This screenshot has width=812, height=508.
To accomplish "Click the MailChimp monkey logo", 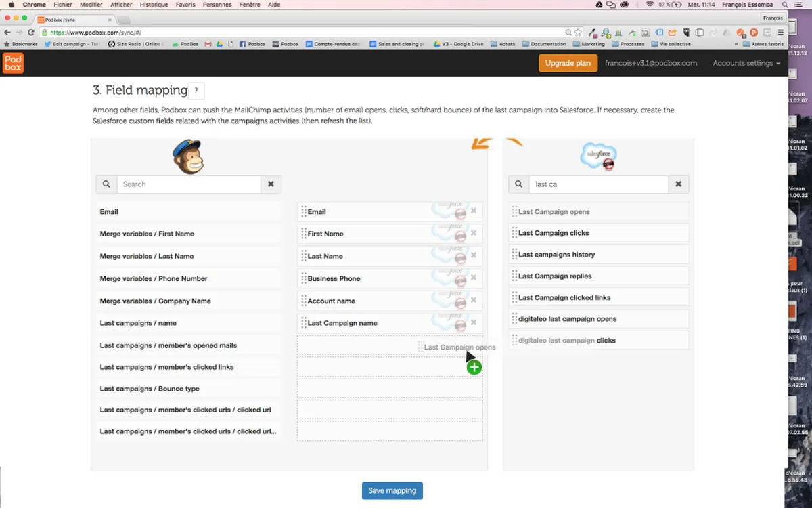I will [x=187, y=156].
